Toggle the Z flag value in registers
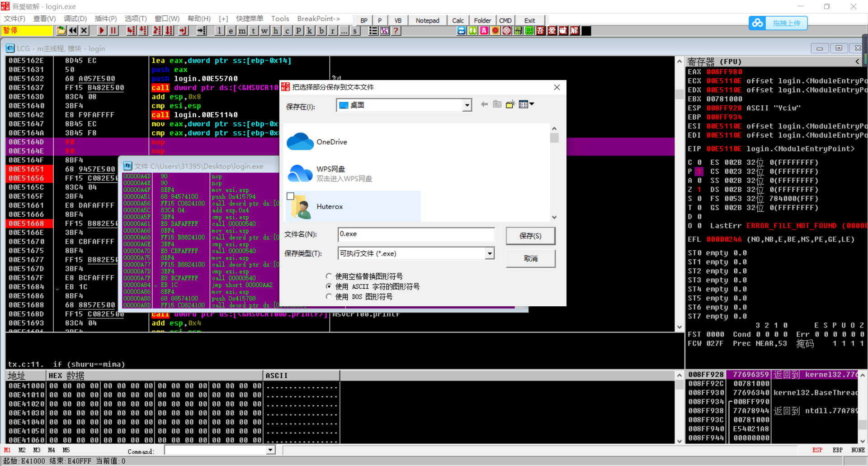Screen dimensions: 868x466 pyautogui.click(x=699, y=190)
